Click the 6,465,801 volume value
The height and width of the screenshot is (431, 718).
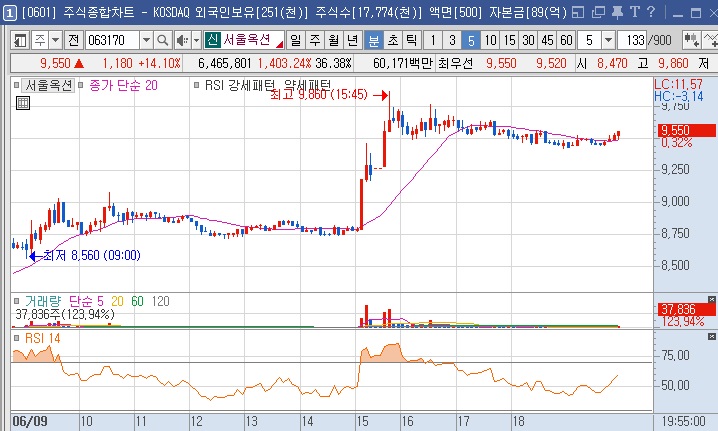(224, 63)
